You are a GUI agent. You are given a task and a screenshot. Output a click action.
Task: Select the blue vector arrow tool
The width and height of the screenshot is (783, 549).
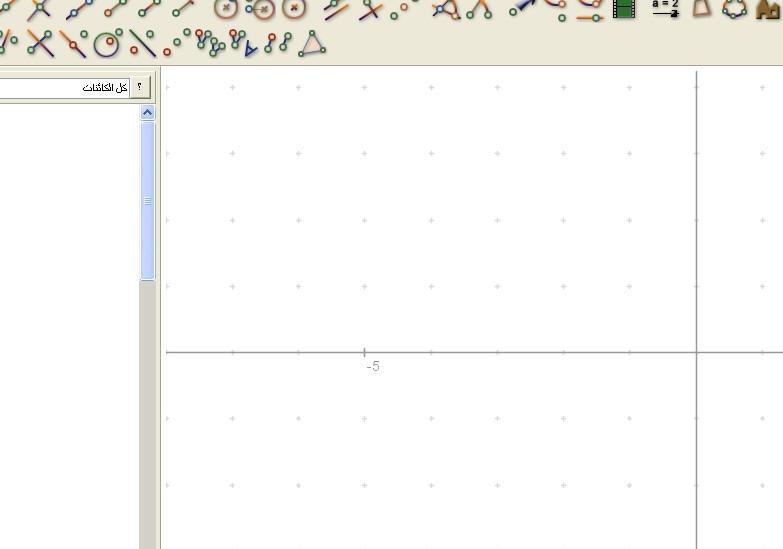(x=522, y=7)
